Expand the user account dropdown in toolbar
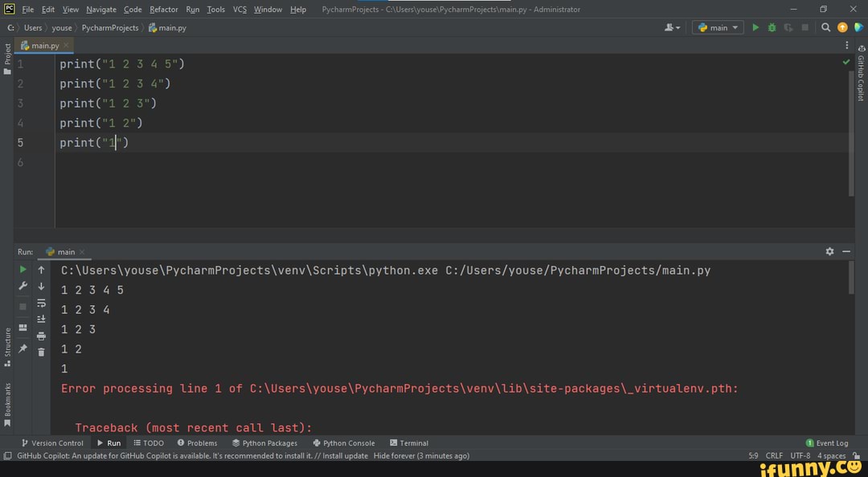 click(x=673, y=27)
